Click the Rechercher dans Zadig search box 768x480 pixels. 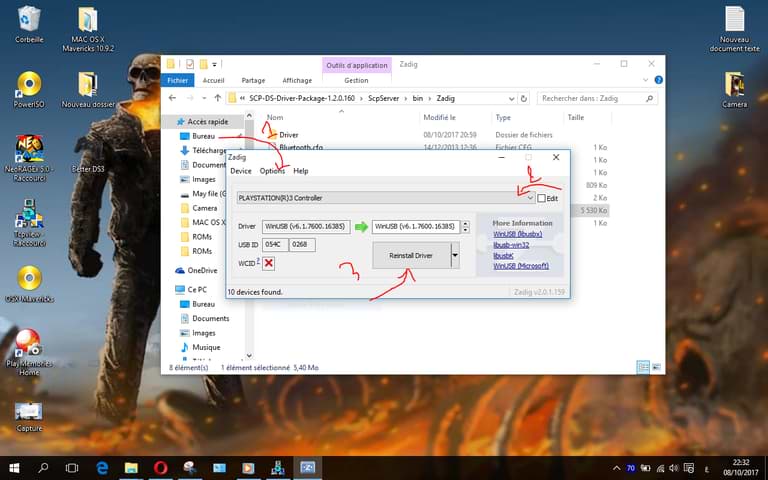597,98
